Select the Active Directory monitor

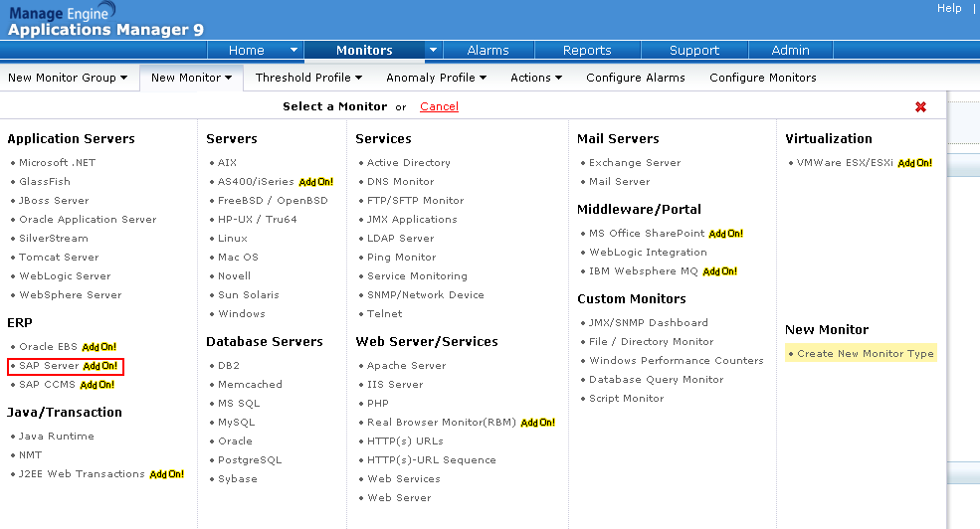pos(408,162)
